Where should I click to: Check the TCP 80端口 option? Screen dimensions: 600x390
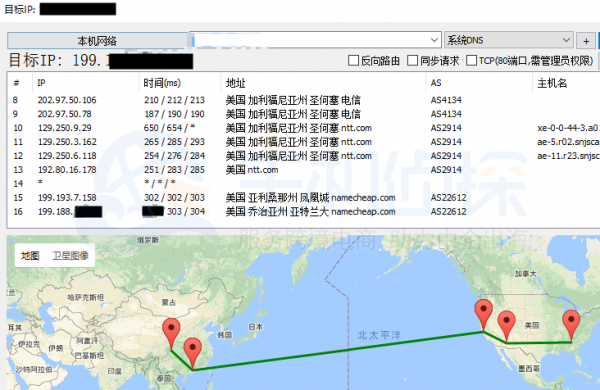click(471, 60)
